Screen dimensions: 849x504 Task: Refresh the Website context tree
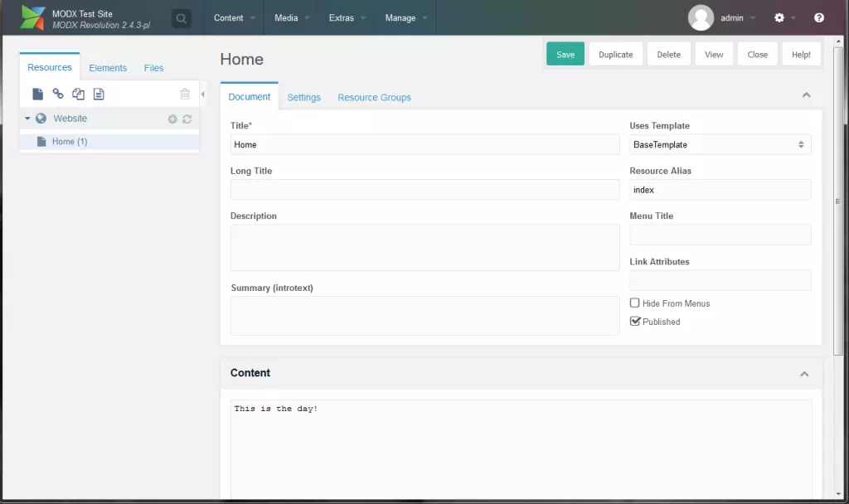click(x=187, y=119)
